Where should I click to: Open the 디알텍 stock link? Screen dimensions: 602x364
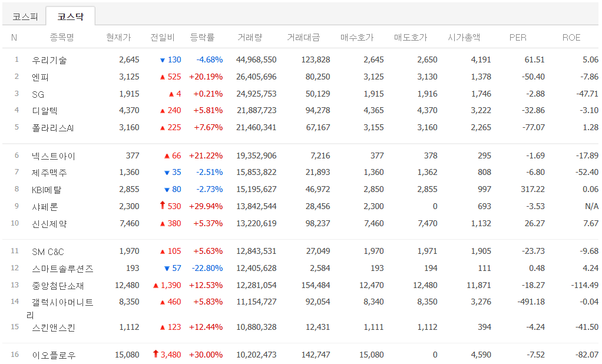[x=45, y=111]
